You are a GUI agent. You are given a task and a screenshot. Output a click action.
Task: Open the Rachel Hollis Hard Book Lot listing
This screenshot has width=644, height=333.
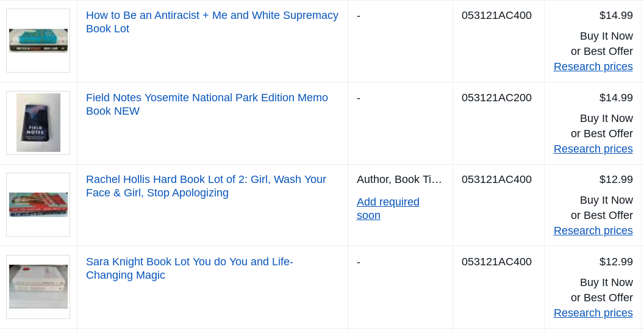coord(206,186)
